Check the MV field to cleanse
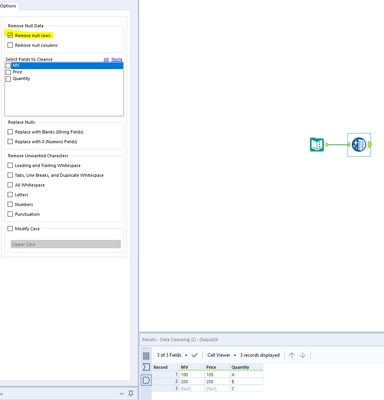The image size is (384, 400). pyautogui.click(x=8, y=66)
